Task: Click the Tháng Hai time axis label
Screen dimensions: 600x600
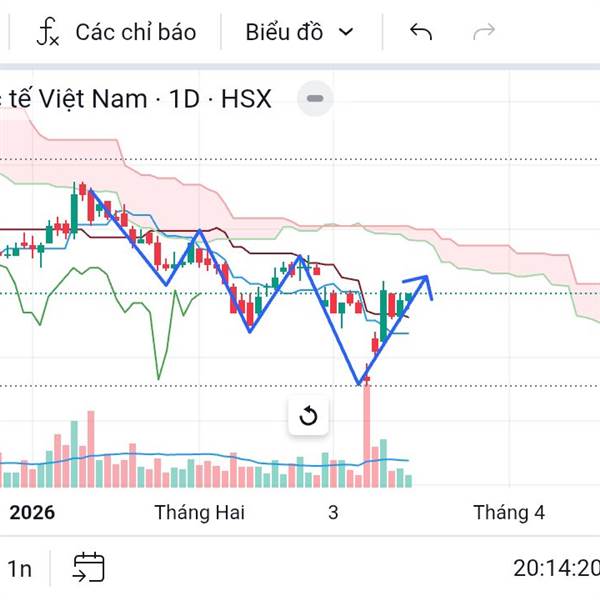Action: pyautogui.click(x=200, y=513)
